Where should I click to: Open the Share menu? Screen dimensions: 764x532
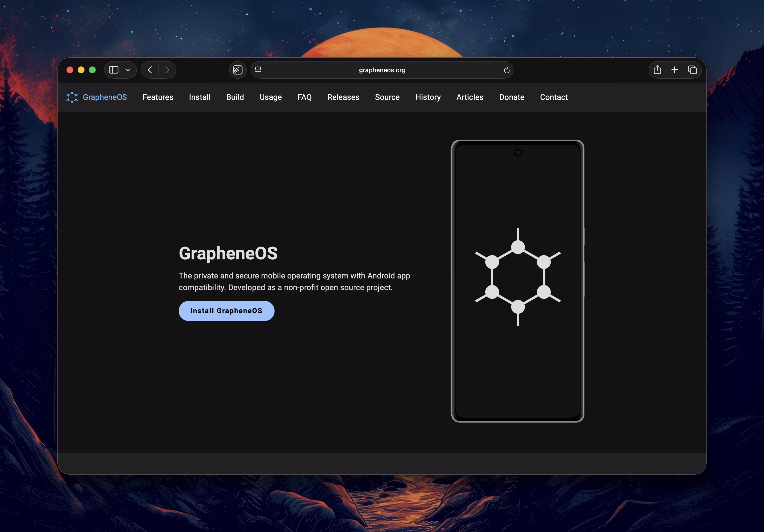coord(657,70)
